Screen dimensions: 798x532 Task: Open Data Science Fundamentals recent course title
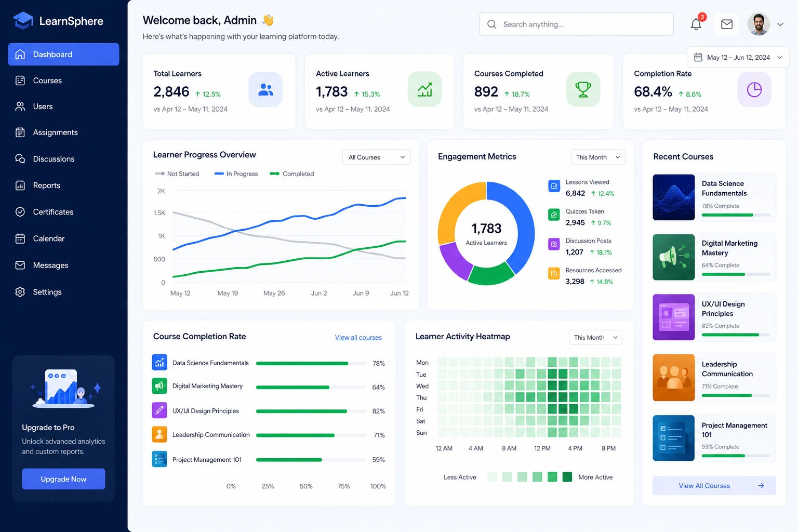pos(724,188)
